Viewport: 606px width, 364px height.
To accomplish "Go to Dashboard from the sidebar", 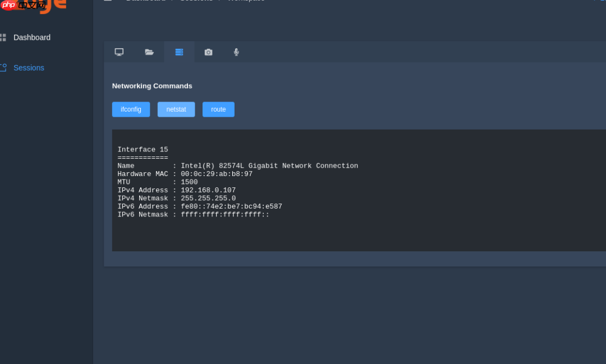I will pos(32,38).
